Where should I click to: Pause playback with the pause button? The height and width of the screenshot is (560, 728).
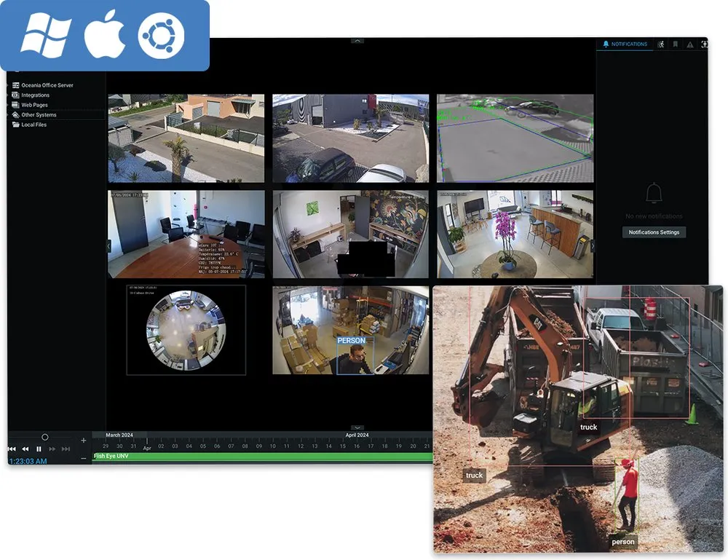[39, 449]
